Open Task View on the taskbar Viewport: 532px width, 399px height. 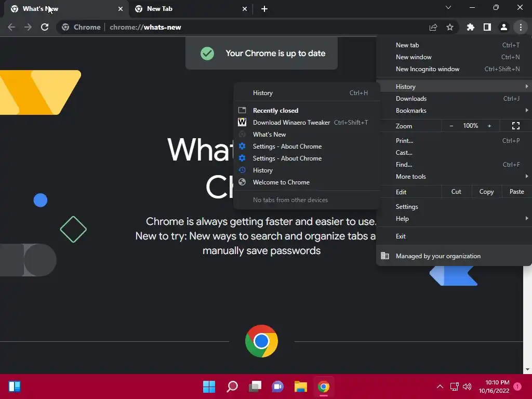pyautogui.click(x=255, y=387)
